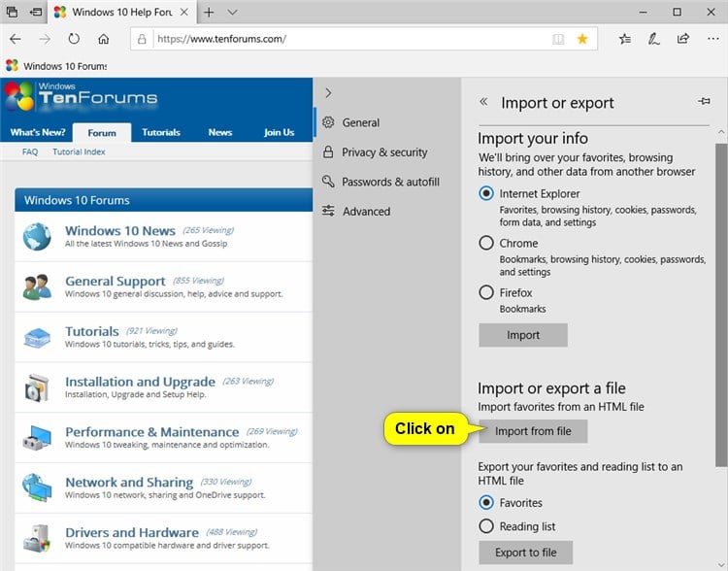728x571 pixels.
Task: Go back with the double chevron
Action: click(x=483, y=101)
